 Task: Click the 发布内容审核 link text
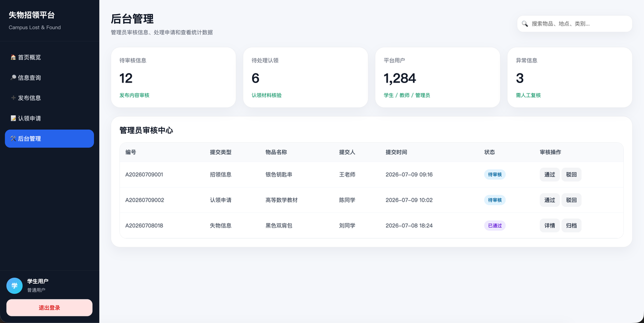click(x=134, y=95)
